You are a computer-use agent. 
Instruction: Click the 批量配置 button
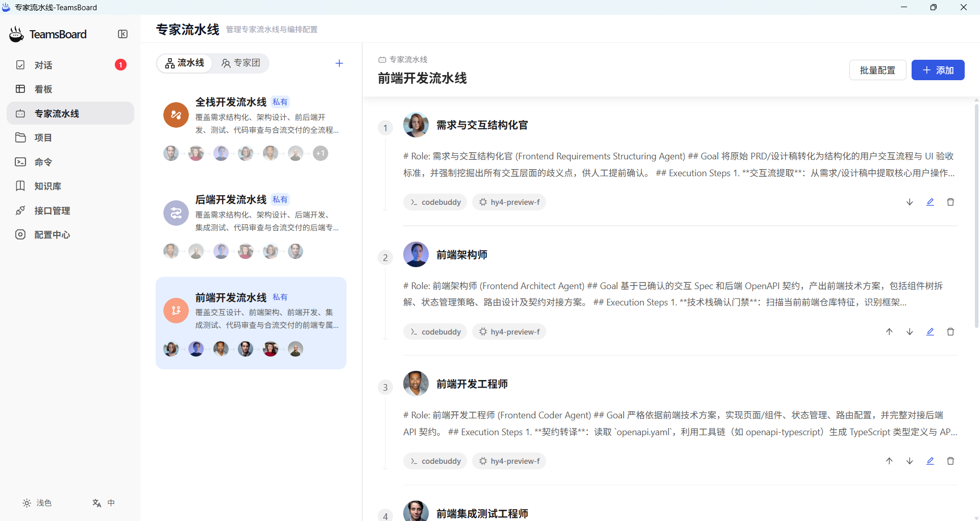click(x=877, y=70)
